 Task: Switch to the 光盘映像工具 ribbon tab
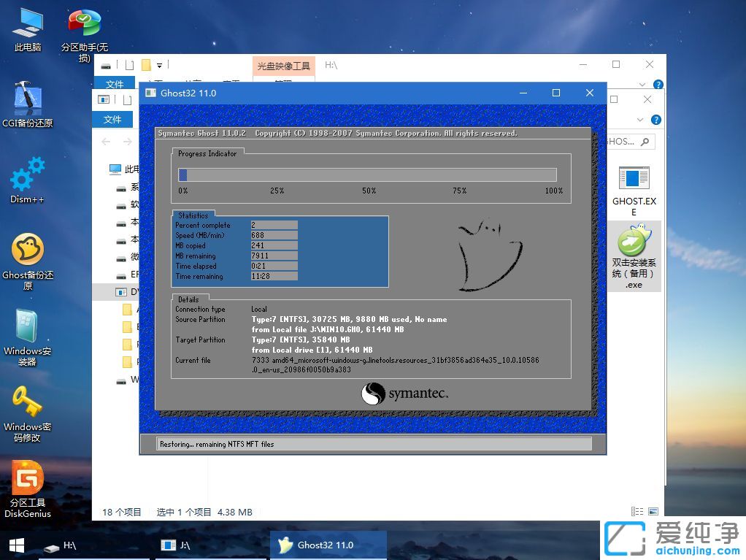[283, 65]
